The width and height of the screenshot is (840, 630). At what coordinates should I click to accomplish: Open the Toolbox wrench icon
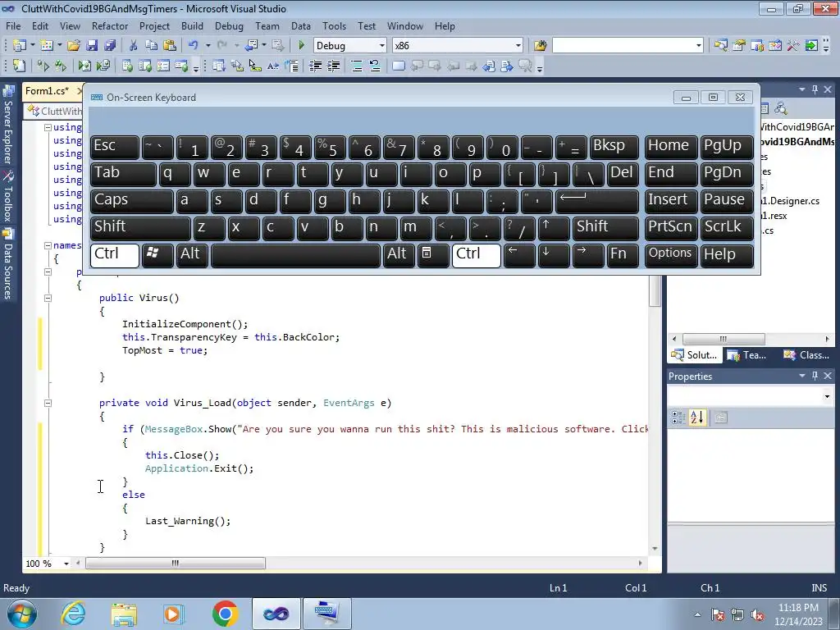pyautogui.click(x=793, y=46)
